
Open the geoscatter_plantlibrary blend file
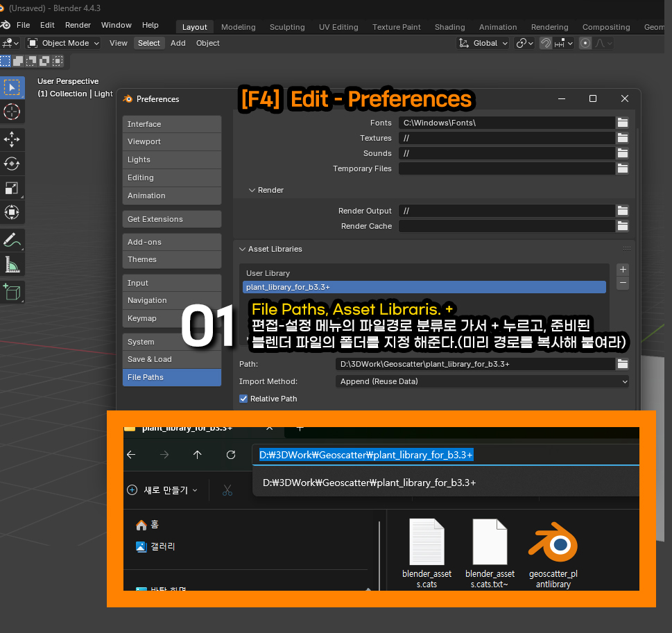553,555
